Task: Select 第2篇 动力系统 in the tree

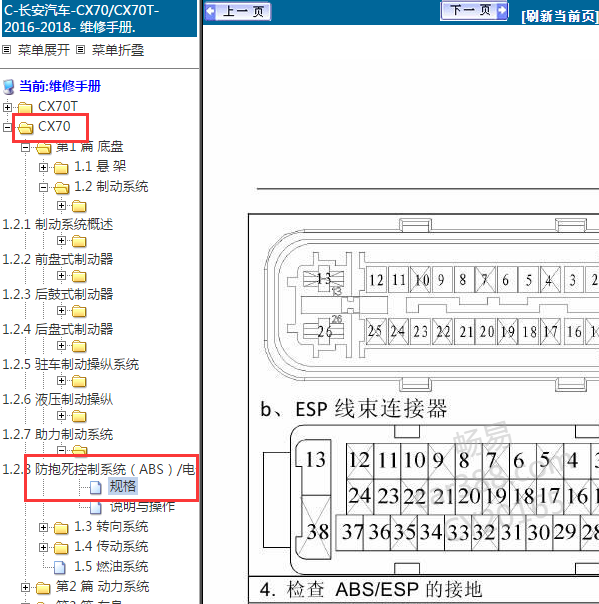Action: [102, 587]
